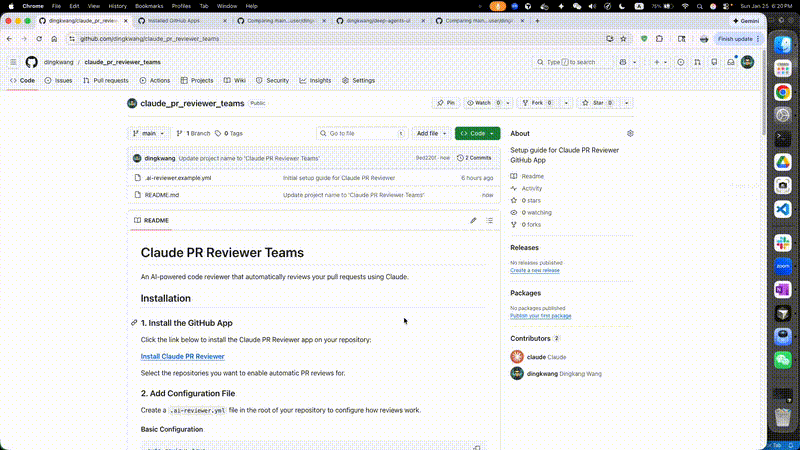Open pull requests shortcut icon in header

(x=697, y=62)
